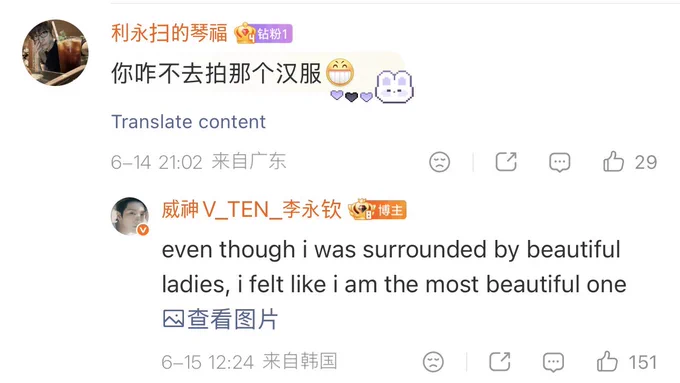Click the sad-face icon on the reply
The image size is (680, 383).
click(x=433, y=362)
